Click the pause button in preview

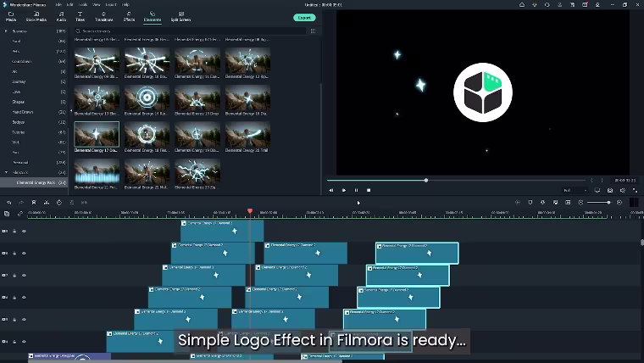coord(356,190)
